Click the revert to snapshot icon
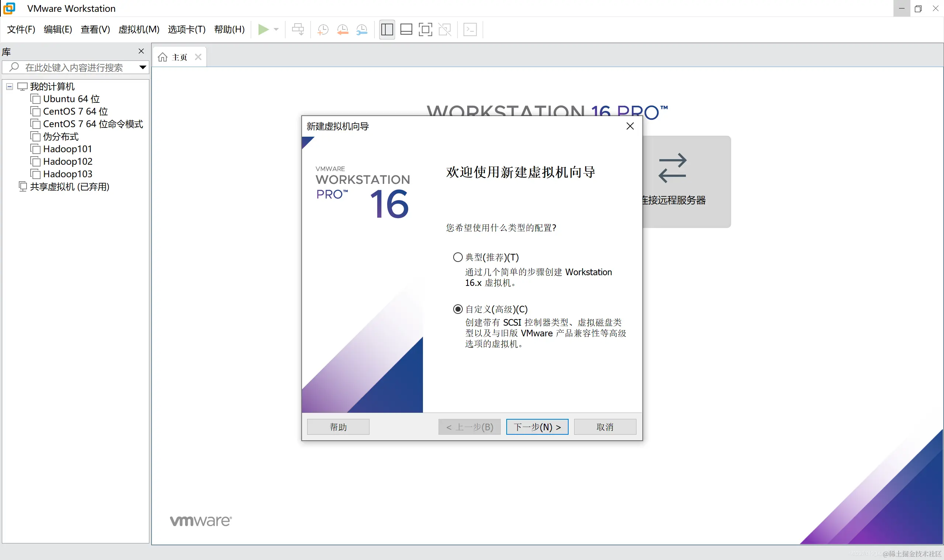 point(343,29)
